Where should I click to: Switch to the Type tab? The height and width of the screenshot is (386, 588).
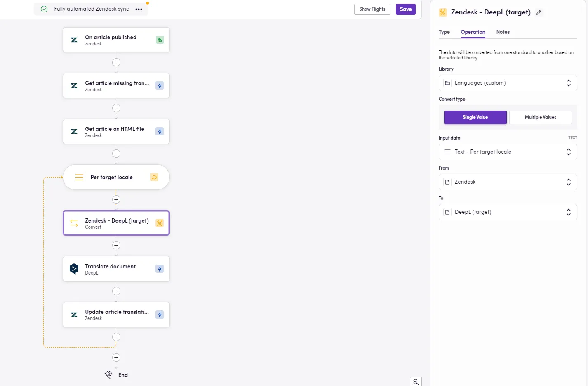444,32
